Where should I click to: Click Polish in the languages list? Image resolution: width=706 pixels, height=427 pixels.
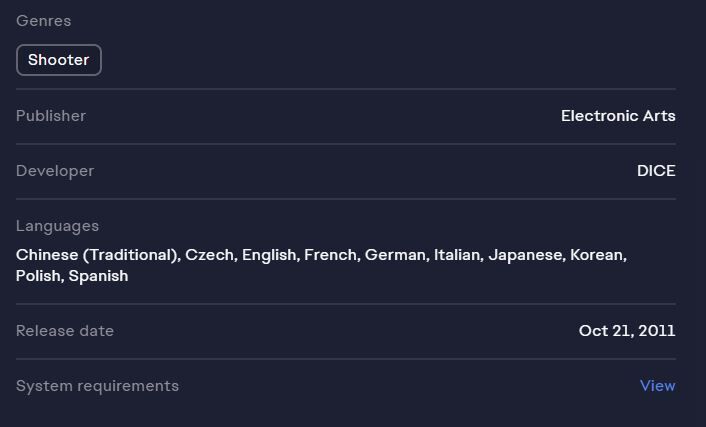(39, 276)
